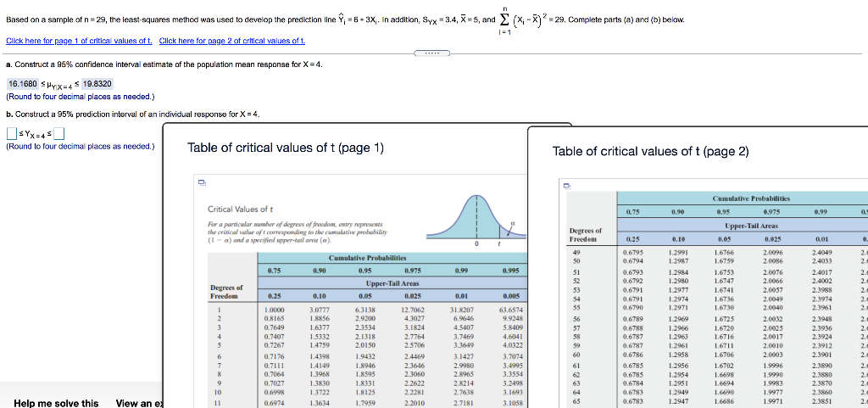This screenshot has height=408, width=868.
Task: Click 'Degrees of Freedom' header in page 1 table
Action: 226,292
